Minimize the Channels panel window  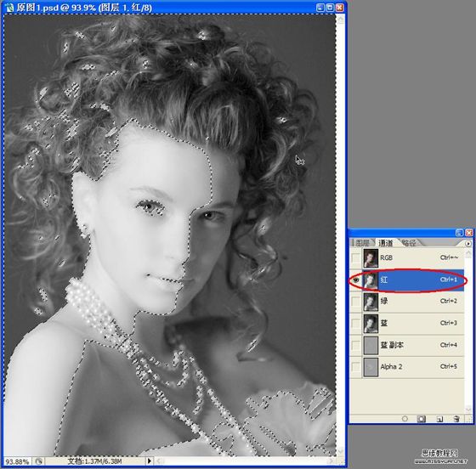point(459,233)
